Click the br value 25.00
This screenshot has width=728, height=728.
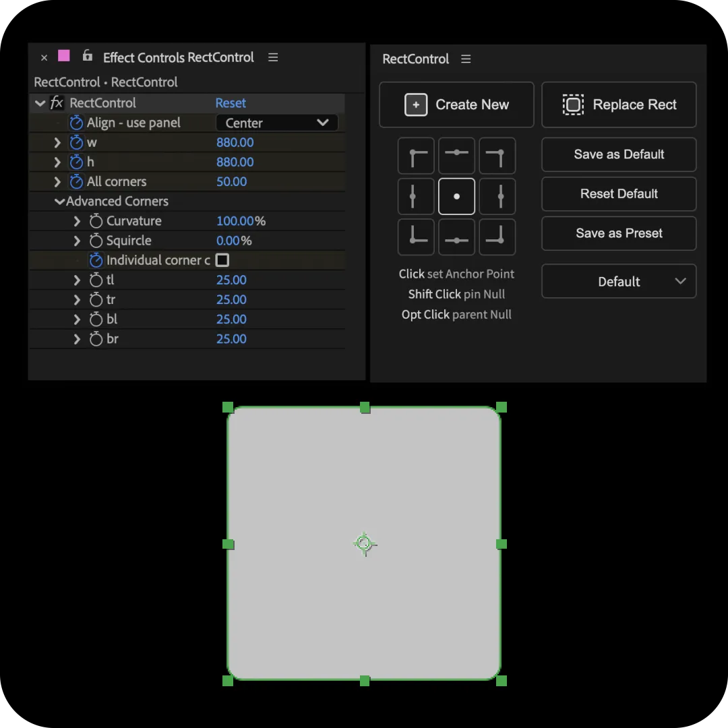231,339
